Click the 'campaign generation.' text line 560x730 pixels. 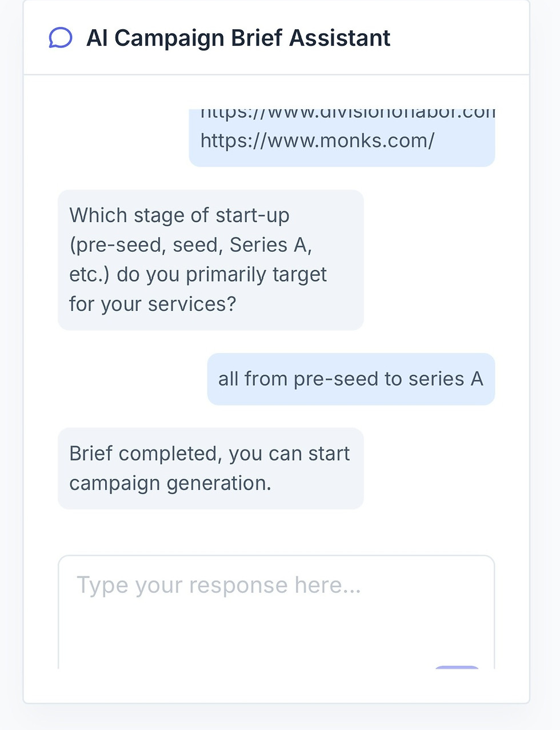click(x=170, y=483)
